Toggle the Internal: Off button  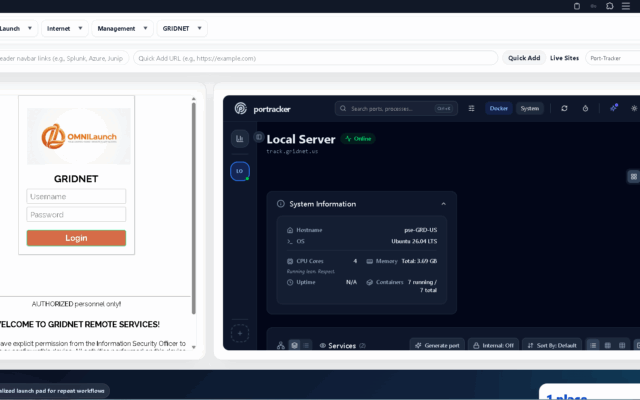coord(493,345)
